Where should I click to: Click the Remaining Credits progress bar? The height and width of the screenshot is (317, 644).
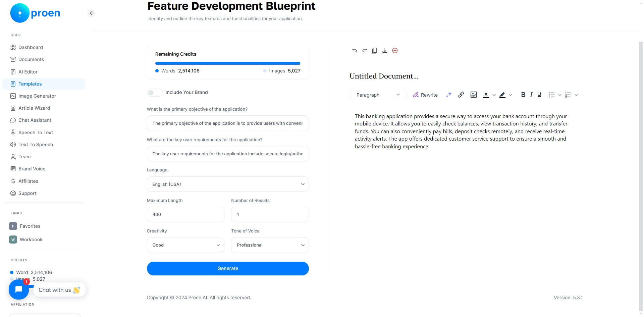pos(228,63)
